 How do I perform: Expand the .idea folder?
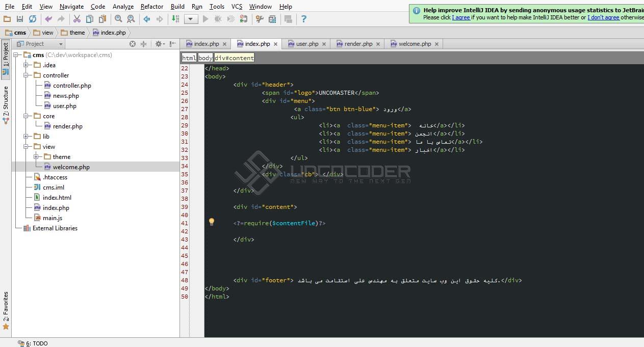click(27, 65)
